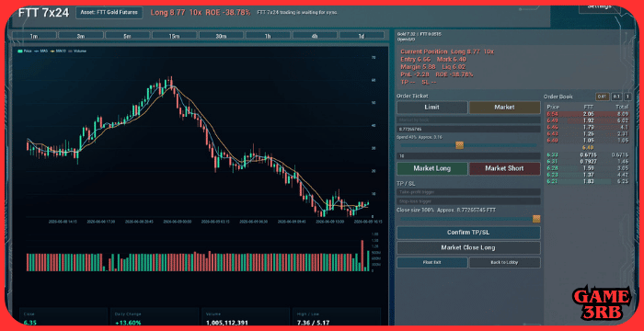Click the leverage field showing 10
644x331 pixels.
(x=468, y=156)
